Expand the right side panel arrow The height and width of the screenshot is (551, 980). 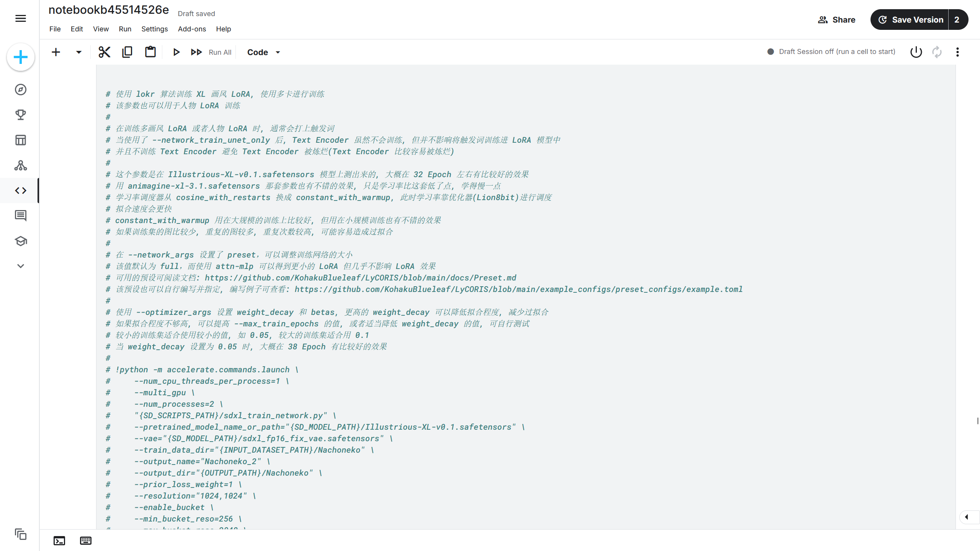tap(967, 517)
